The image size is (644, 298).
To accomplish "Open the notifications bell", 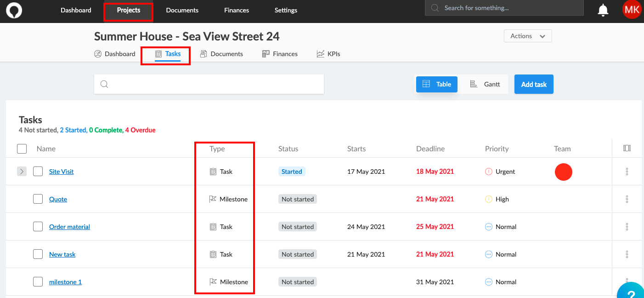I will [x=603, y=10].
